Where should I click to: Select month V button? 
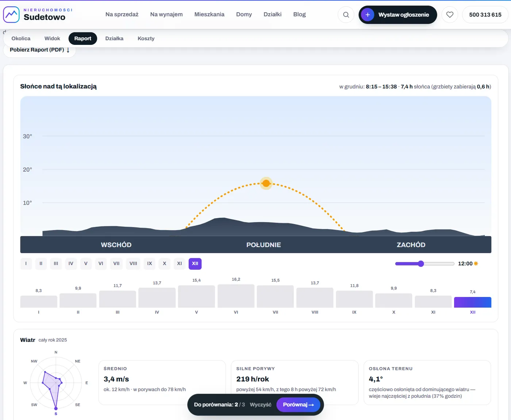point(86,263)
